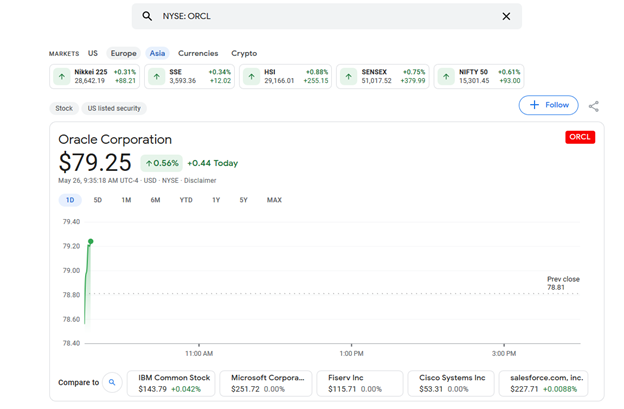This screenshot has width=624, height=409.
Task: Select the 1D chart range
Action: coord(70,200)
